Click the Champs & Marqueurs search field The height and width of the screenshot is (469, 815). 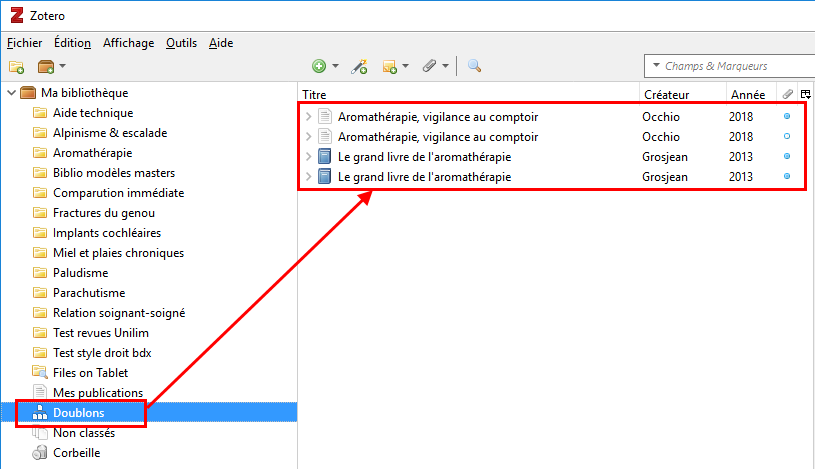pyautogui.click(x=735, y=66)
